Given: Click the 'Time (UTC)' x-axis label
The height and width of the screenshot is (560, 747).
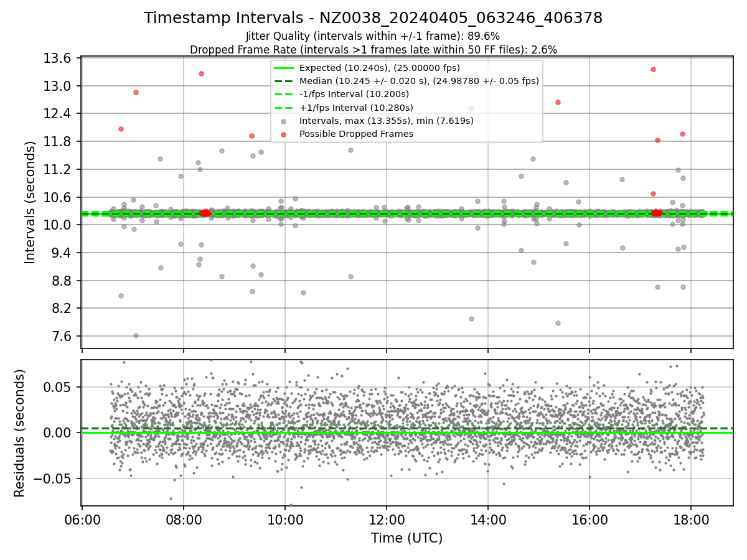Looking at the screenshot, I should pos(406,538).
